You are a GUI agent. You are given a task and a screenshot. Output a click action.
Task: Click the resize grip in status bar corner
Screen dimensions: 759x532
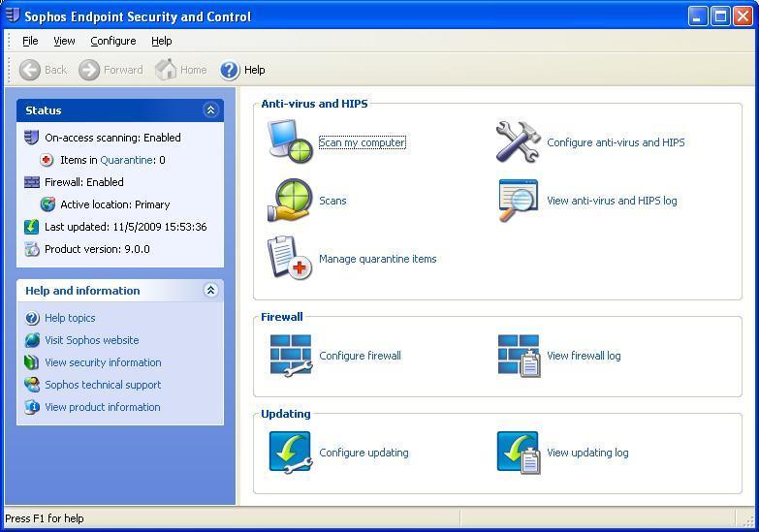coord(749,520)
